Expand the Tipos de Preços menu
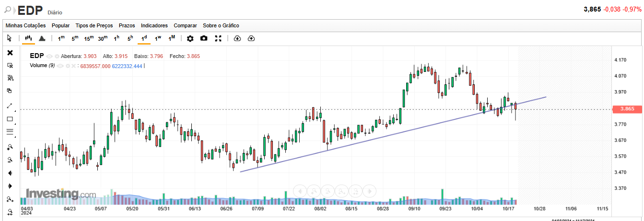Viewport: 644px width, 221px height. (94, 25)
